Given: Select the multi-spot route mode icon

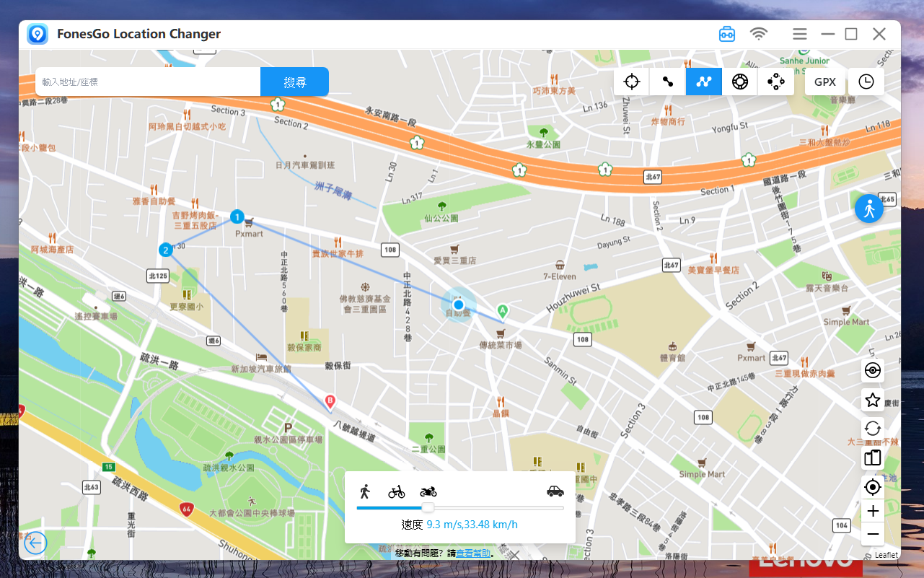Looking at the screenshot, I should pos(704,82).
